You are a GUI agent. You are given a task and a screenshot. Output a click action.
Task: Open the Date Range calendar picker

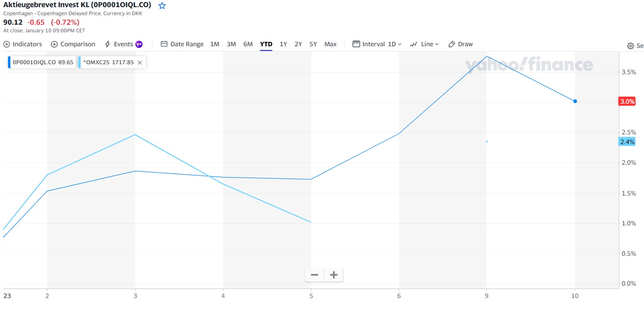tap(182, 44)
